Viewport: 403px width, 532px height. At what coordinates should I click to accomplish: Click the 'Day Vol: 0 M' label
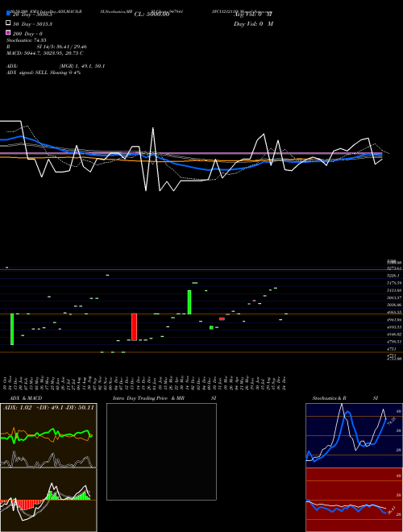pyautogui.click(x=253, y=23)
